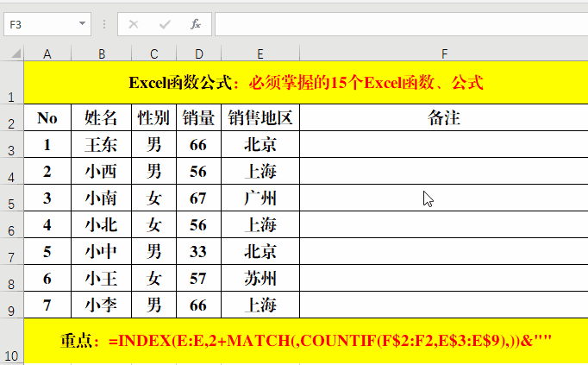
Task: Click the No header cell
Action: click(x=47, y=118)
